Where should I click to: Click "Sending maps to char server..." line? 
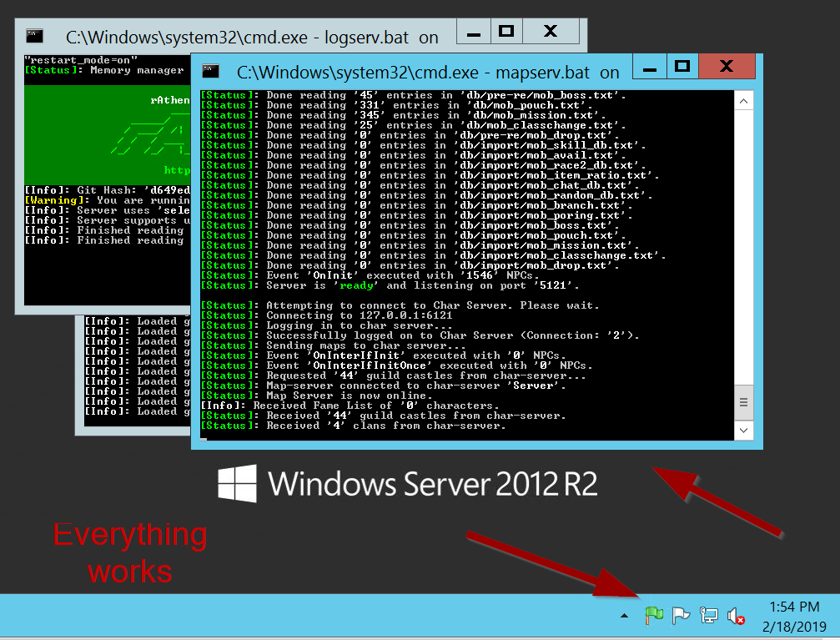tap(334, 345)
